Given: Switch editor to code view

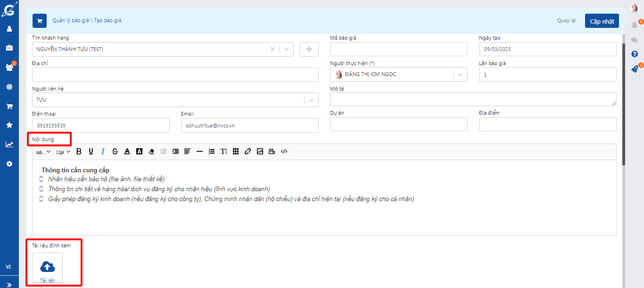Looking at the screenshot, I should (284, 152).
